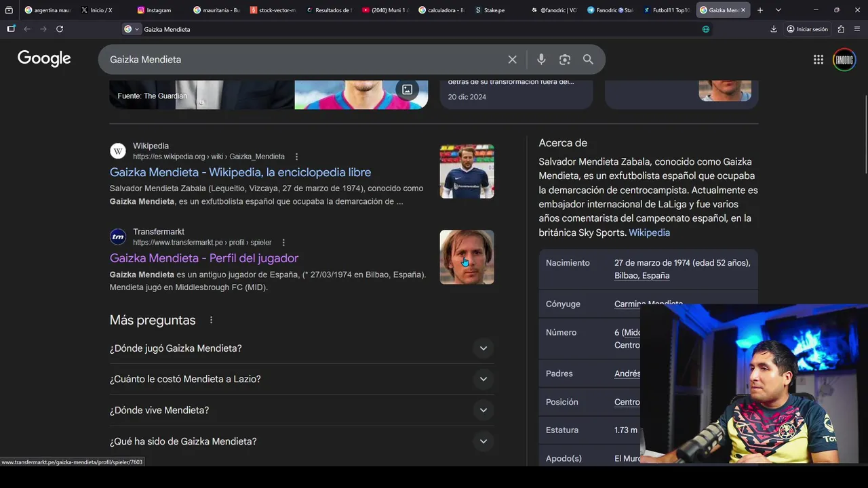Screen dimensions: 868x488
Task: Click the image gallery icon on the photo
Action: (x=407, y=89)
